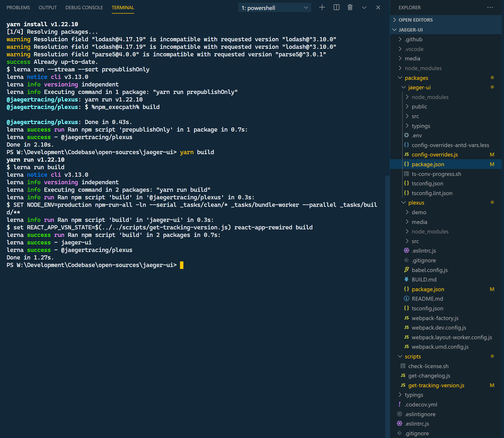Open webpack.dev.config.js file
This screenshot has height=438, width=504.
point(438,328)
